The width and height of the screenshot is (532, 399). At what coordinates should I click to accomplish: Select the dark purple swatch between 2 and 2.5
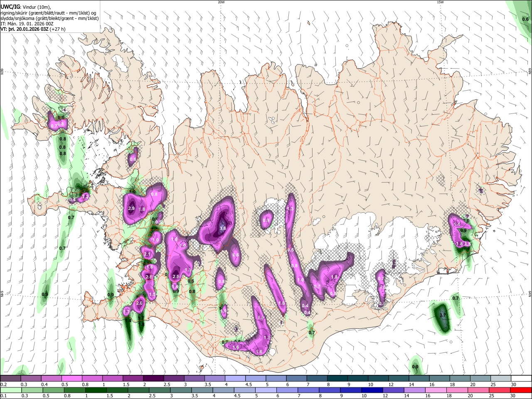coord(153,379)
